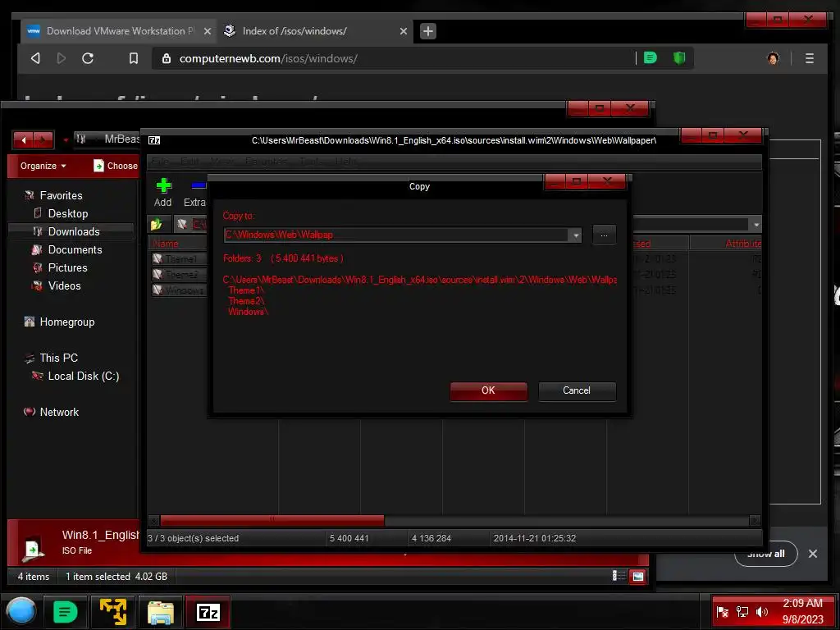Go back in the browser
The image size is (840, 630).
tap(35, 58)
